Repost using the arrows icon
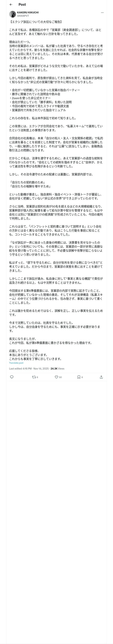 (x=34, y=377)
